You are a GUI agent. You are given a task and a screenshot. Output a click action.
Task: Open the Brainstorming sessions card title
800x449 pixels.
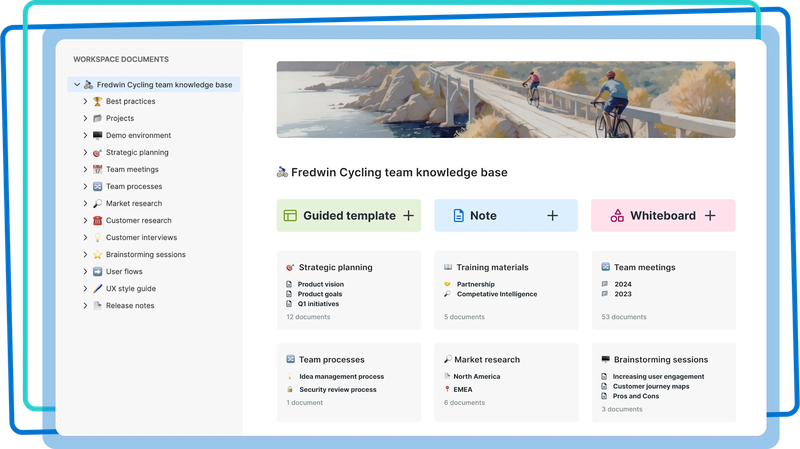coord(661,360)
